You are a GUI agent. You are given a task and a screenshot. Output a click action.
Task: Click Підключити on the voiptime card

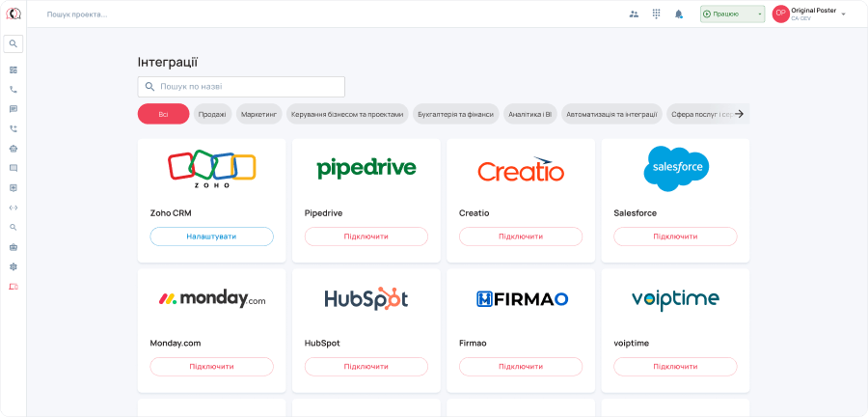(x=675, y=367)
